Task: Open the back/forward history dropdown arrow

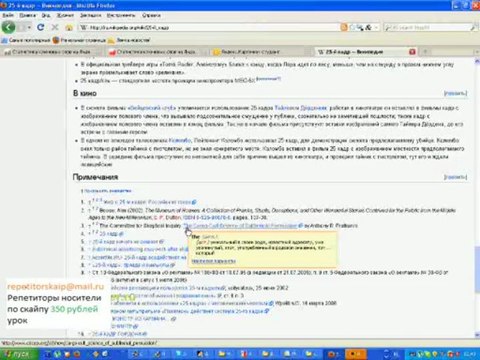Action: pos(29,27)
